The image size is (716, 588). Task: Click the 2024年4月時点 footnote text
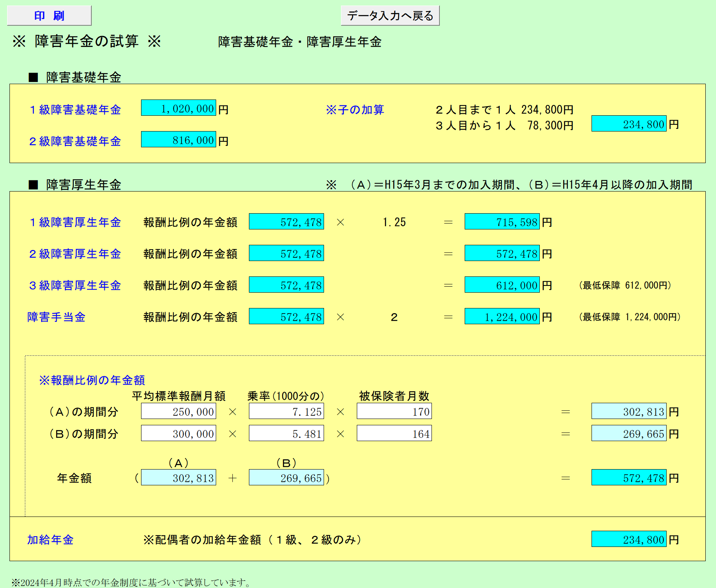point(132,582)
